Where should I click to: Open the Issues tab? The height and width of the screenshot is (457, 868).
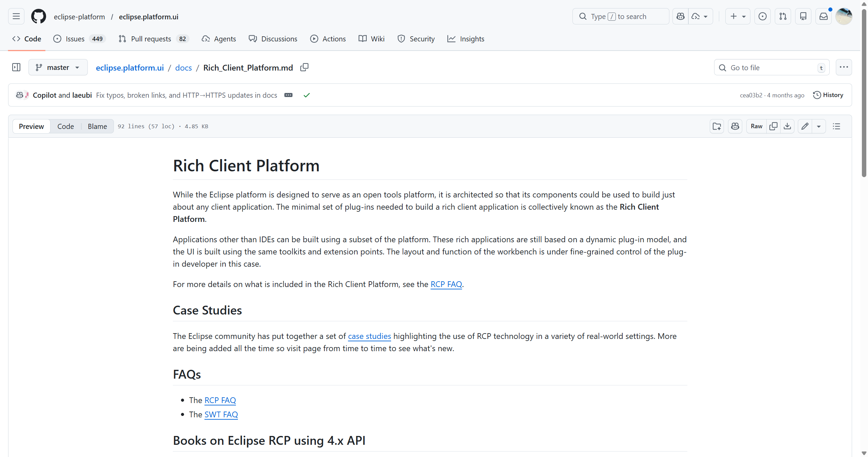click(75, 39)
